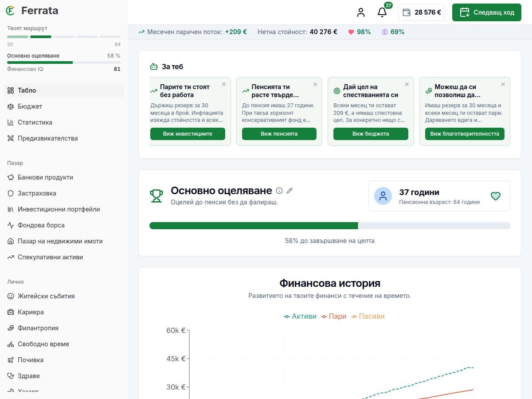Toggle the Пари legend series
532x399 pixels.
333,317
